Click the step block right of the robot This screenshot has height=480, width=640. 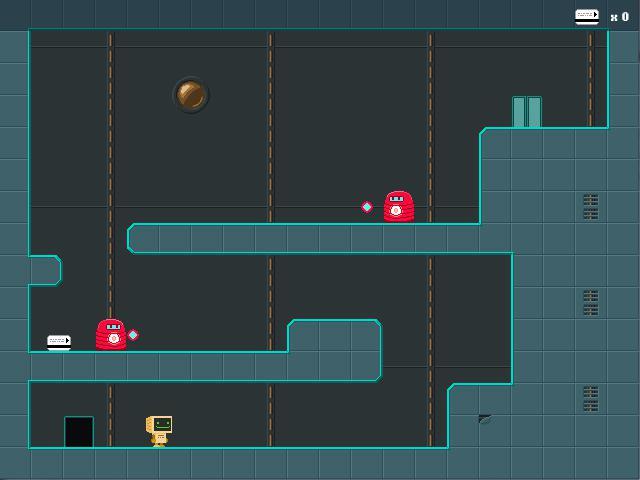click(x=478, y=415)
